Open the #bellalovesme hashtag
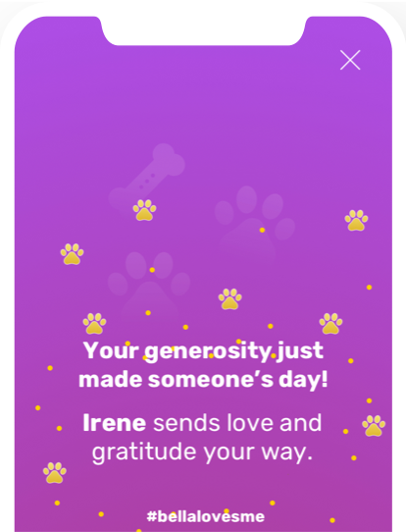The image size is (406, 532). coord(206,516)
